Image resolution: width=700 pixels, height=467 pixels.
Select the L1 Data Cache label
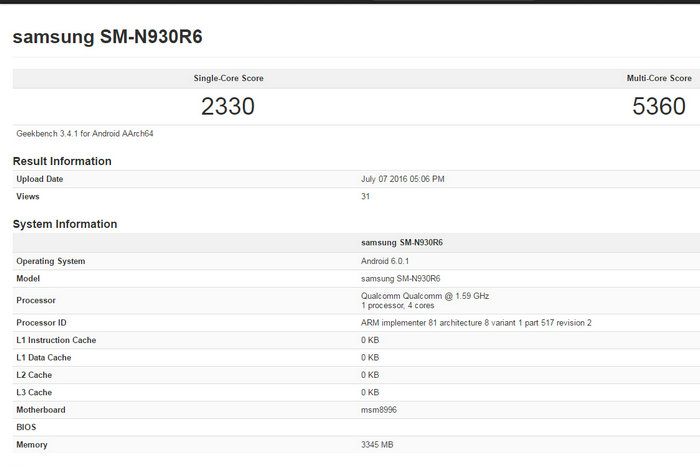point(44,358)
